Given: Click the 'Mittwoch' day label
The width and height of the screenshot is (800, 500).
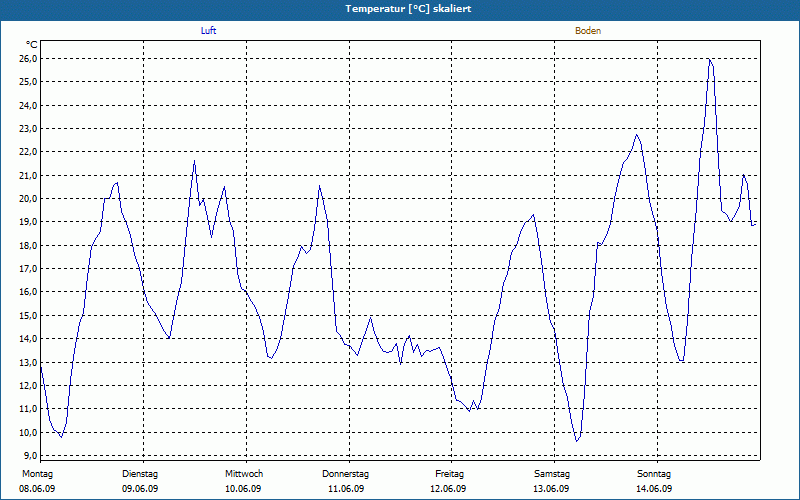Looking at the screenshot, I should (244, 474).
